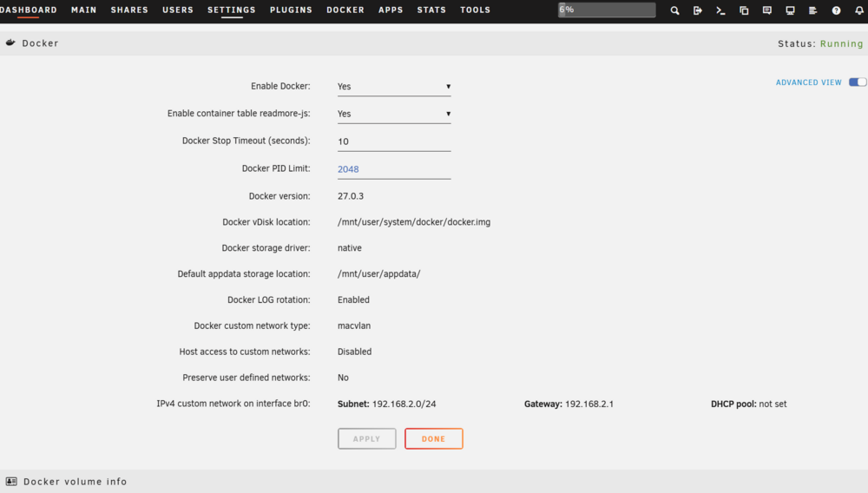
Task: Click the docker.img vDisk location path
Action: click(x=414, y=222)
